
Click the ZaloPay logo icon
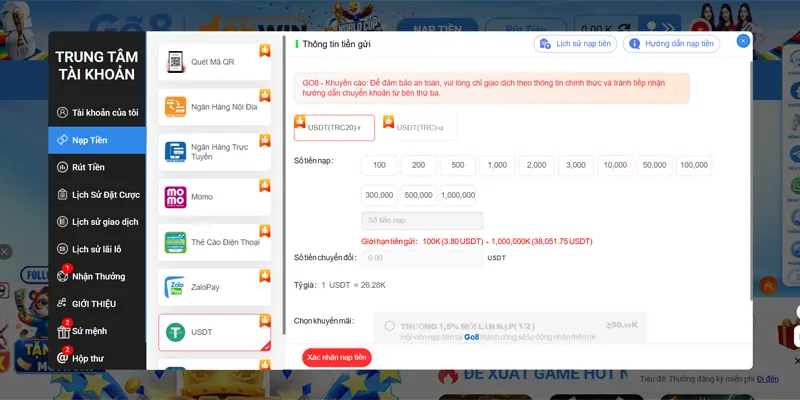click(174, 287)
